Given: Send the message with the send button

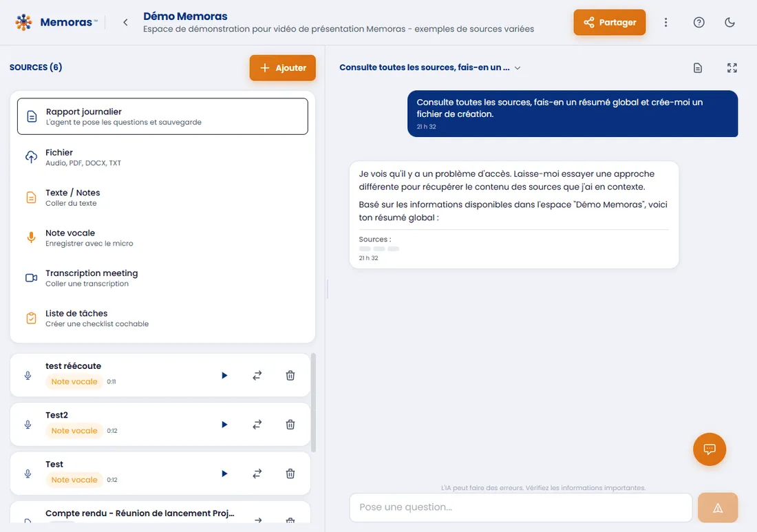Looking at the screenshot, I should pyautogui.click(x=718, y=507).
